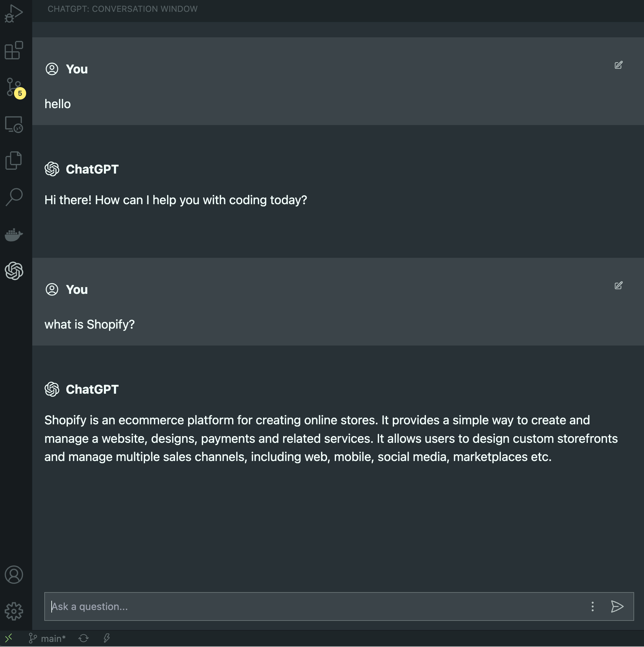Synchronize changes in status bar
Viewport: 644px width, 647px height.
pos(83,638)
